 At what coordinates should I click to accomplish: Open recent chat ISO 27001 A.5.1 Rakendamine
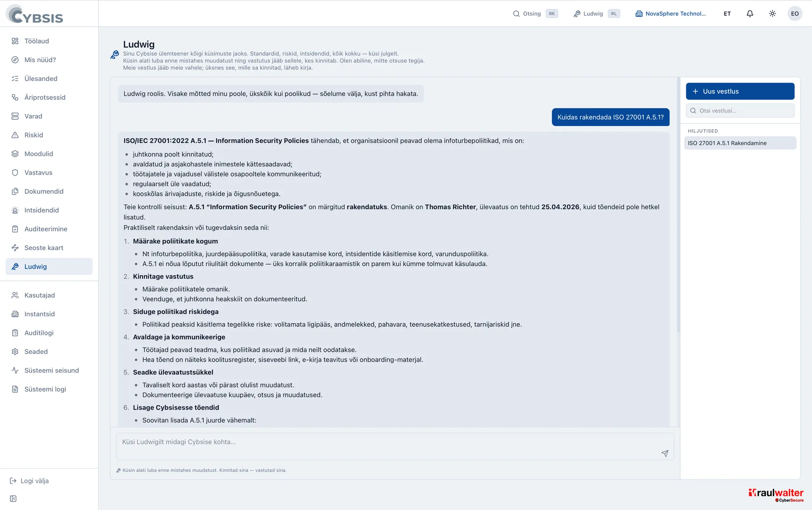[740, 143]
